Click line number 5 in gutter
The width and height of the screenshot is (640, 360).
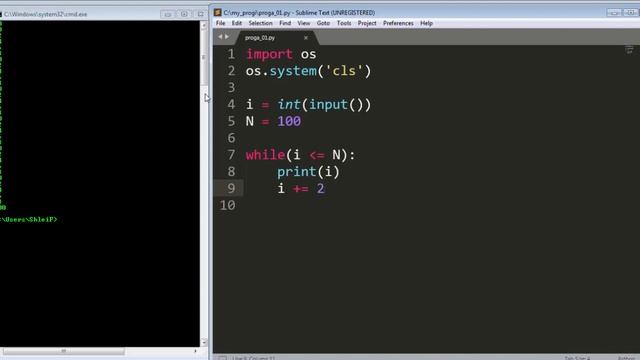tap(231, 121)
